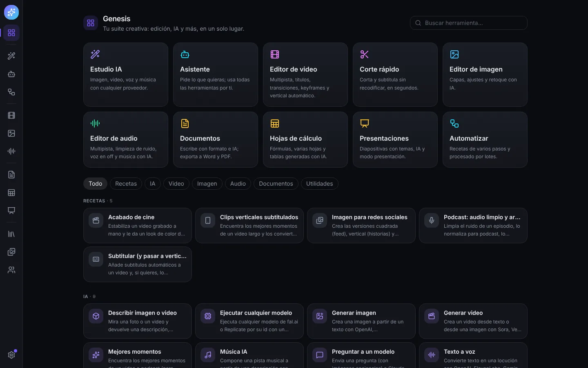This screenshot has height=368, width=588.
Task: Click the Genesis logo icon at top left
Action: pos(11,12)
